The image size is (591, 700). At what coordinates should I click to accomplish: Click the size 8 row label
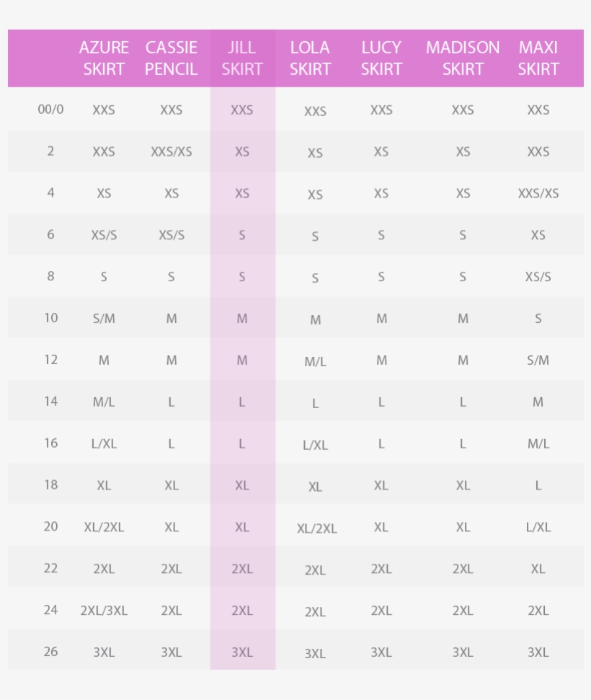point(50,276)
